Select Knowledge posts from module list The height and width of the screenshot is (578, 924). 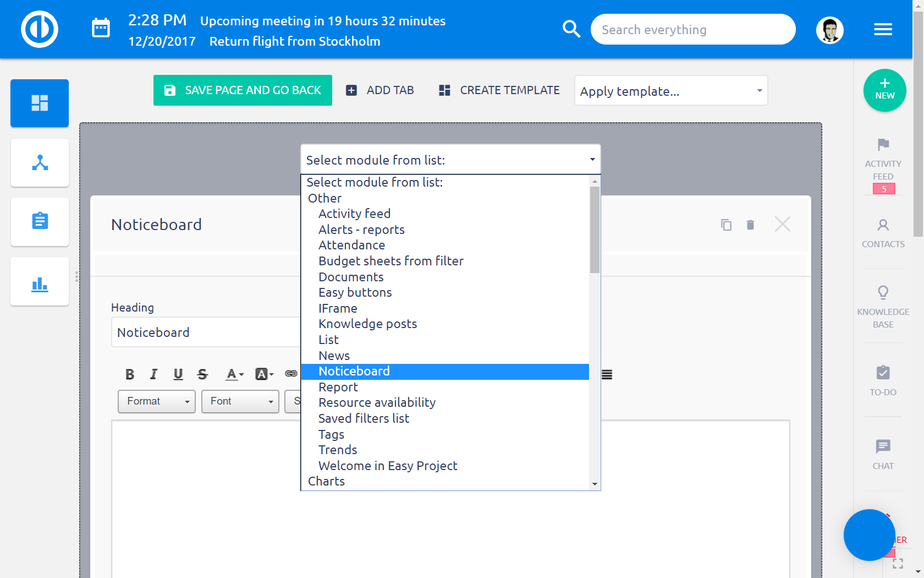coord(367,324)
